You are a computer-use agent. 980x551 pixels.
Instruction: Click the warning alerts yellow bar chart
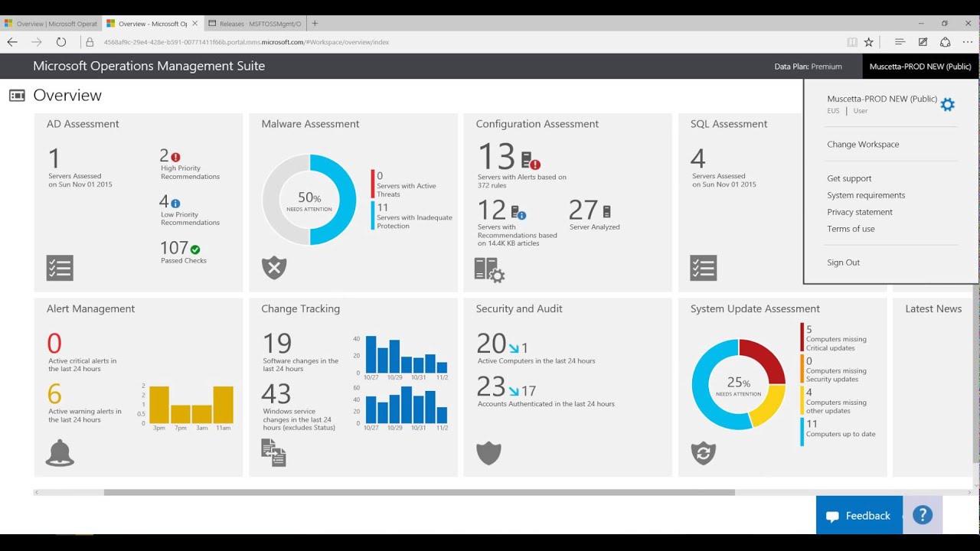pos(191,405)
